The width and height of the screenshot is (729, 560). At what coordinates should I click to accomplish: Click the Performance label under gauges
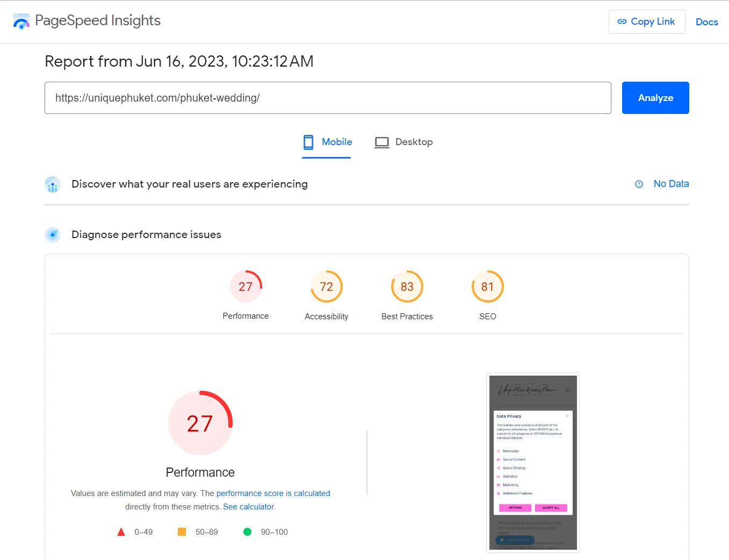(246, 316)
